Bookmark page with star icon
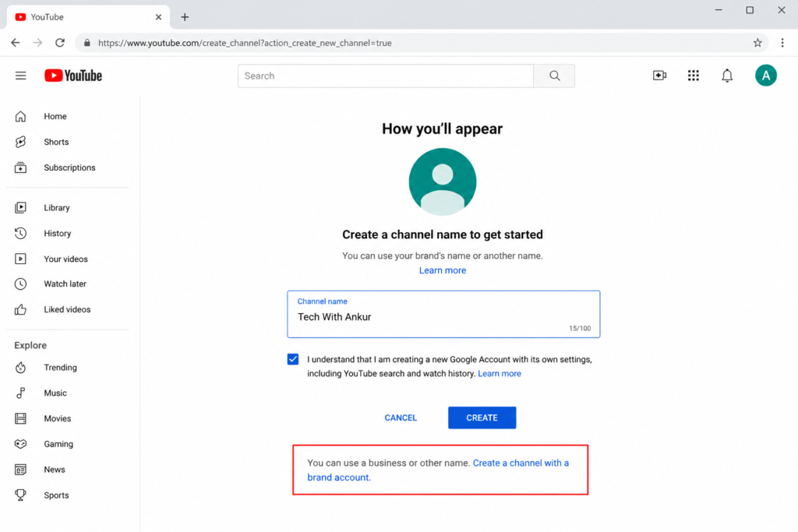The image size is (798, 532). tap(757, 43)
